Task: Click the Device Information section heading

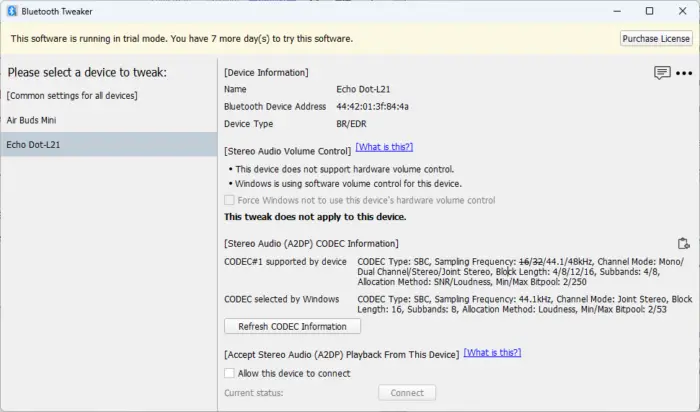Action: 266,72
